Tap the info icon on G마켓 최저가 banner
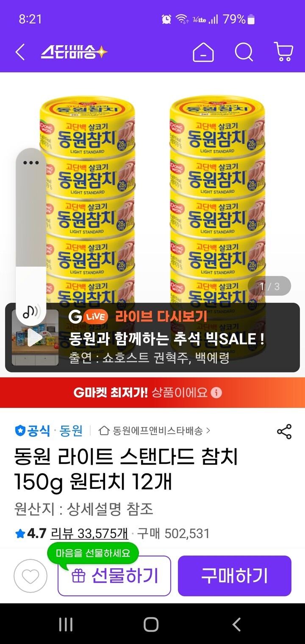The image size is (305, 644). tap(216, 393)
